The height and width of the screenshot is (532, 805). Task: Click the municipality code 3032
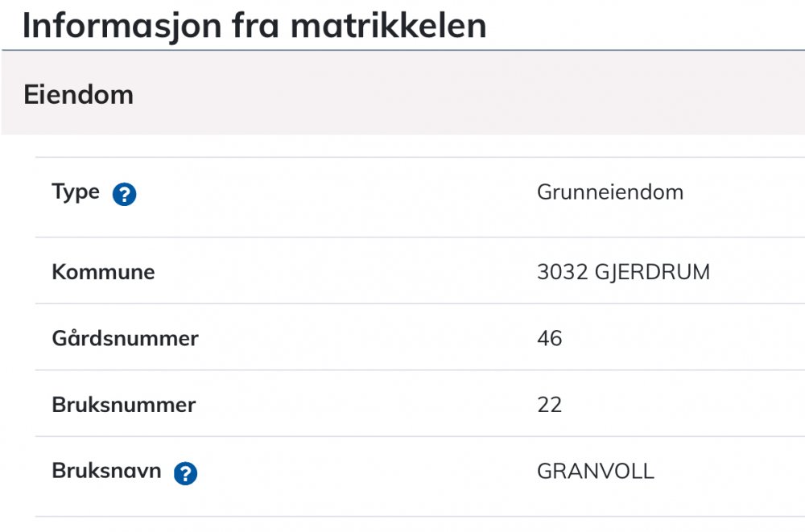tap(562, 272)
